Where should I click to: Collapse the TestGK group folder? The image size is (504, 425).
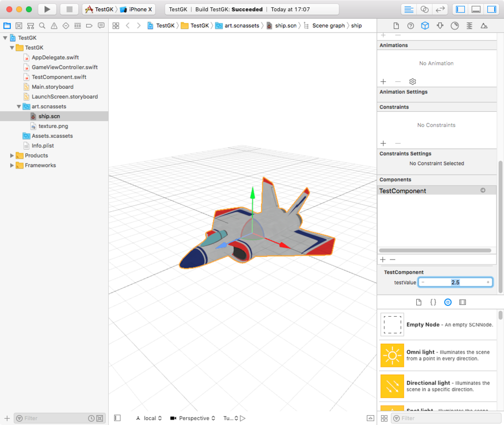[x=12, y=48]
